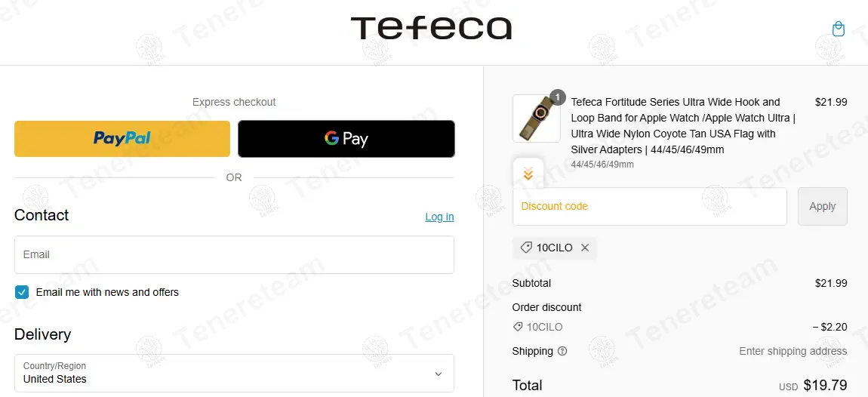
Task: Uncheck Email me with news and offers
Action: [22, 292]
